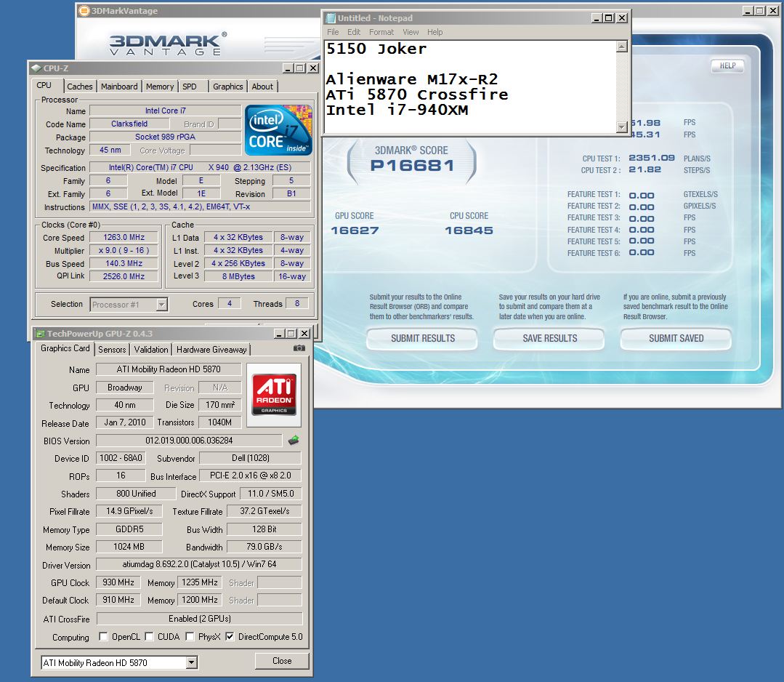
Task: Open the Format menu in Notepad
Action: tap(381, 32)
